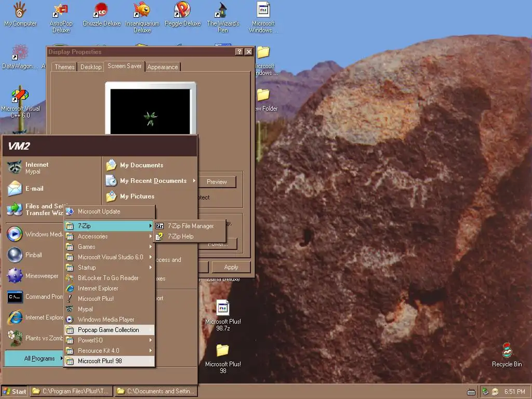The image size is (532, 399).
Task: Open 7-Zip Help
Action: coord(190,236)
